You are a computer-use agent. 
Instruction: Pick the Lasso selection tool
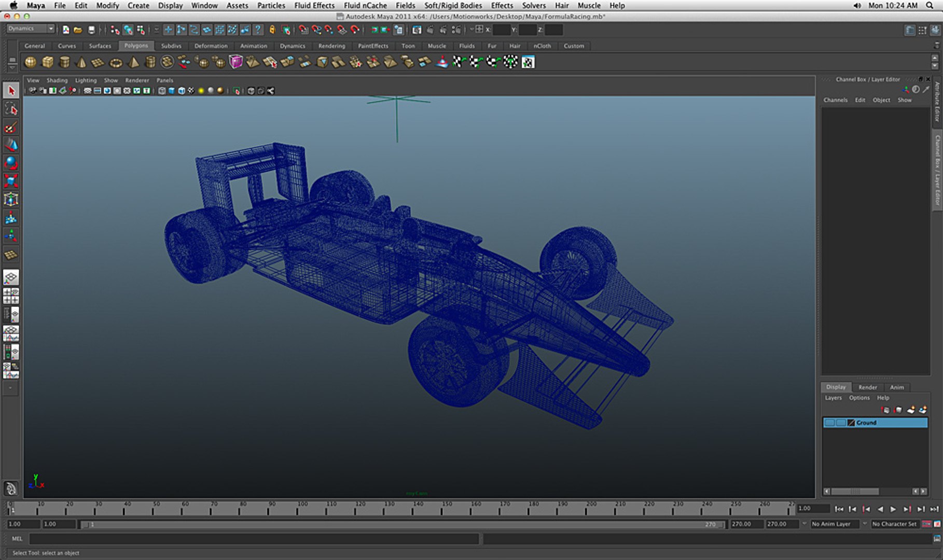pos(11,109)
